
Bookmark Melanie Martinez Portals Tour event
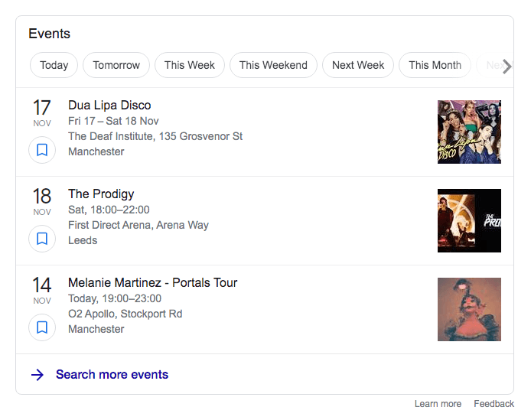(x=42, y=327)
